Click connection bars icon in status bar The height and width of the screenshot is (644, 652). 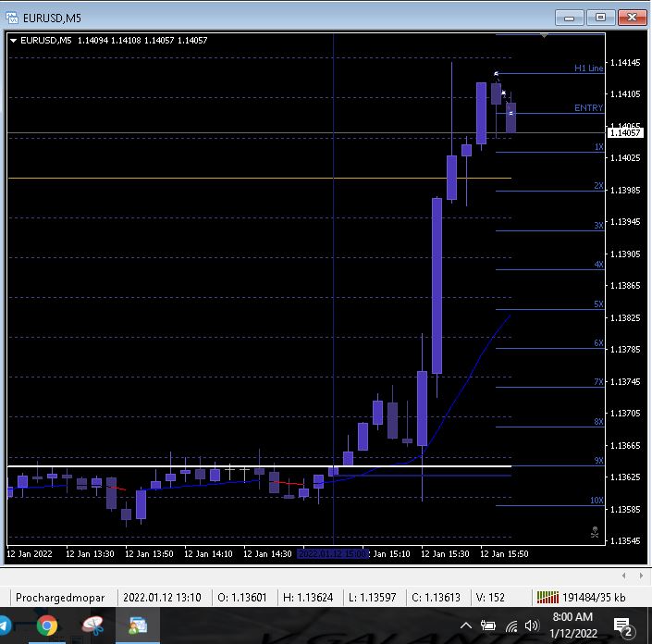click(x=547, y=598)
